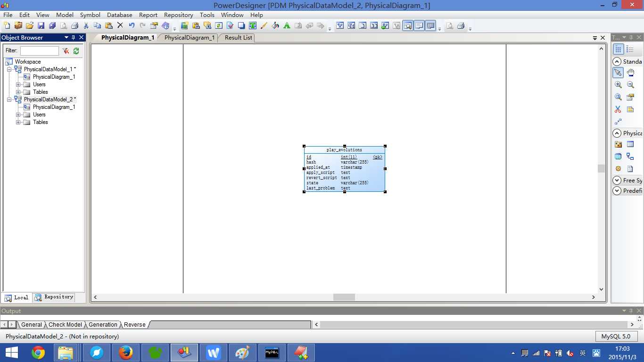Select the View tool in Toolbox

tap(618, 156)
